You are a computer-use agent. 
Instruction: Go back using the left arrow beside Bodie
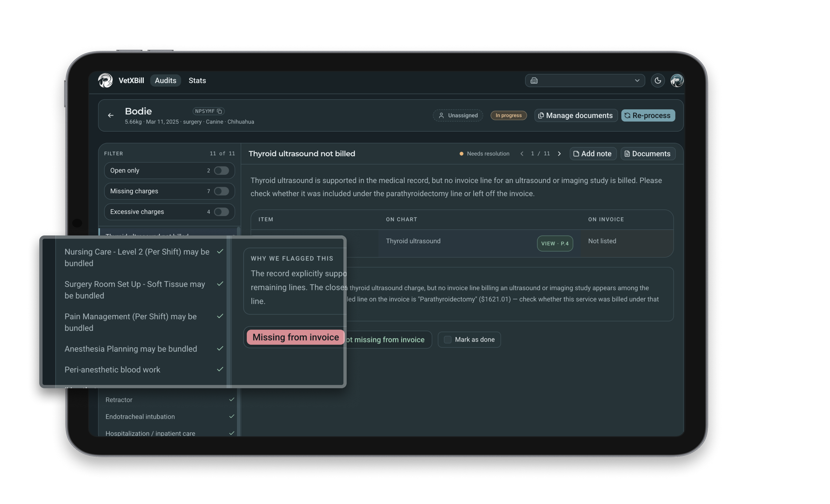[x=110, y=115]
